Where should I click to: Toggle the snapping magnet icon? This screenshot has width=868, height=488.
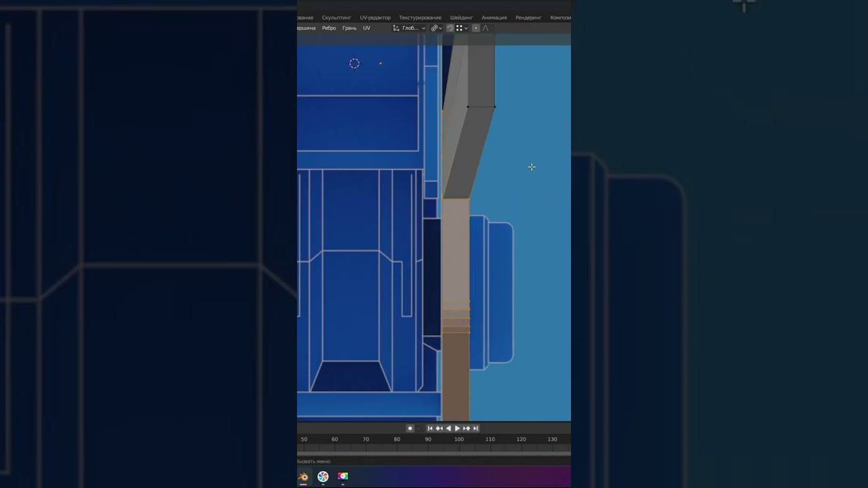(450, 28)
